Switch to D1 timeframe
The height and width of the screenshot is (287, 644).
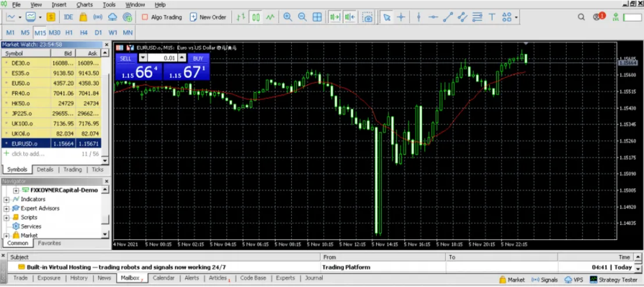click(98, 33)
